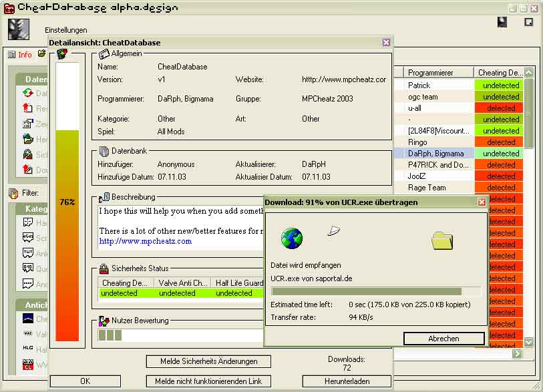
Task: Click the TUT category icon
Action: [x=27, y=253]
